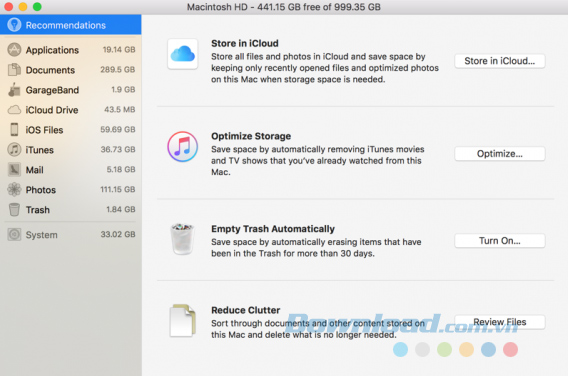
Task: Click the GarageBand guitar icon
Action: pyautogui.click(x=14, y=90)
